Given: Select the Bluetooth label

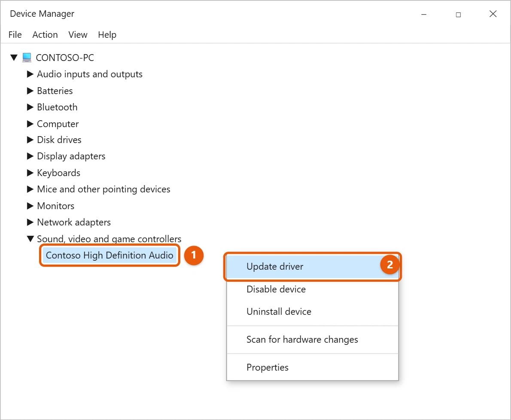Looking at the screenshot, I should [x=57, y=107].
